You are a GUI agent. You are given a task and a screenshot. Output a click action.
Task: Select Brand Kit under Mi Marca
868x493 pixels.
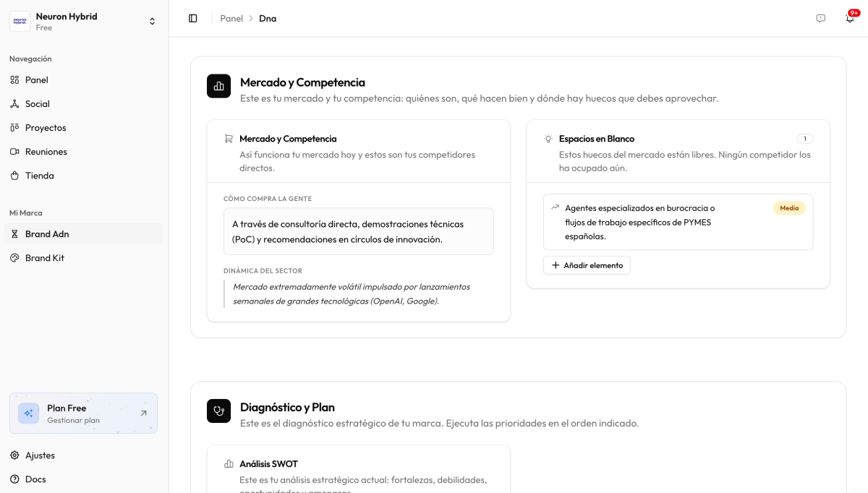[44, 257]
